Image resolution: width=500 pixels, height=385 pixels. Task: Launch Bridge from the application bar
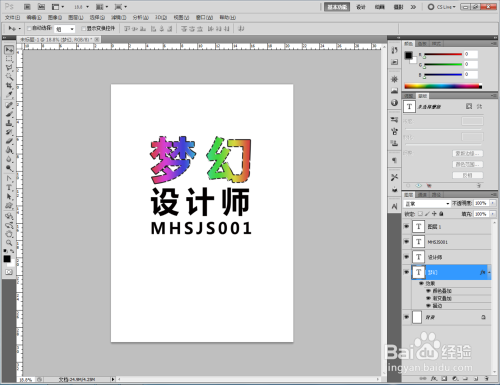pyautogui.click(x=27, y=7)
